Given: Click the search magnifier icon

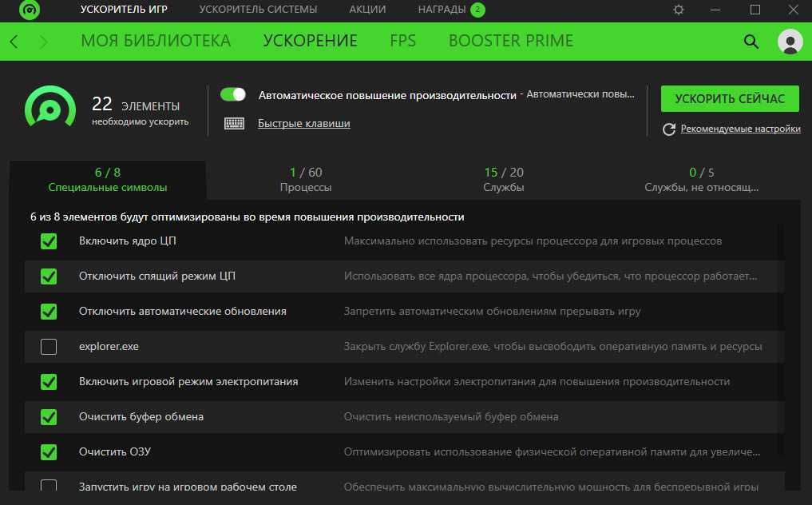Looking at the screenshot, I should click(x=751, y=42).
